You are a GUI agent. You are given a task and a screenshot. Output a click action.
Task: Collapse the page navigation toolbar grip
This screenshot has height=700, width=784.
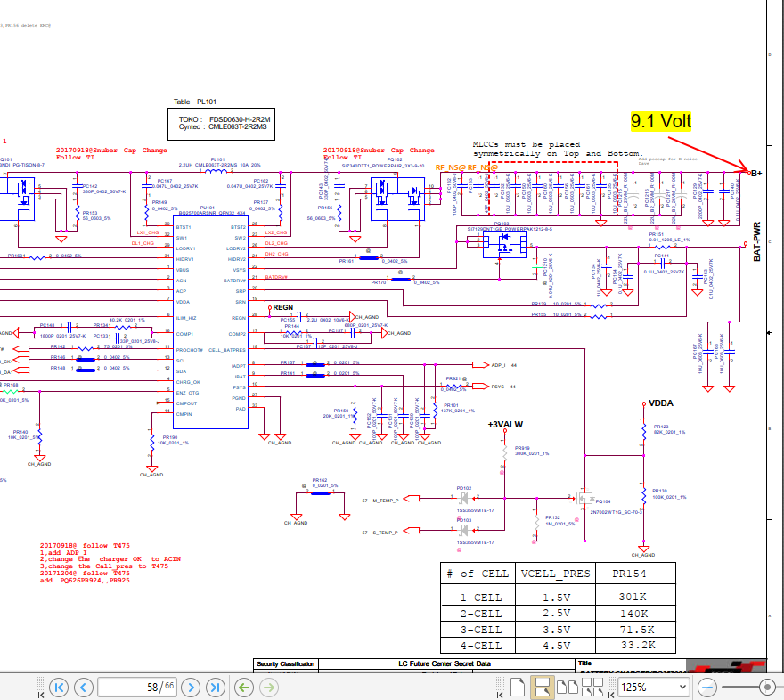[41, 688]
